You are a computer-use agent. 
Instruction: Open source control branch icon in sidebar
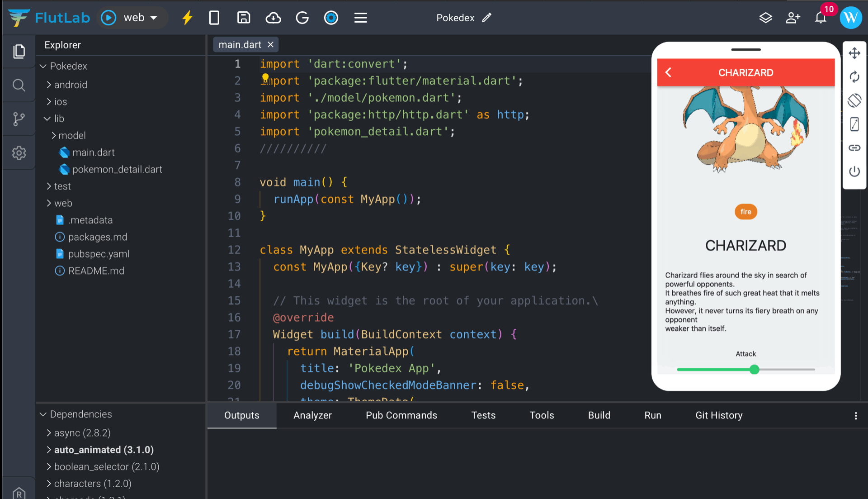[x=19, y=119]
